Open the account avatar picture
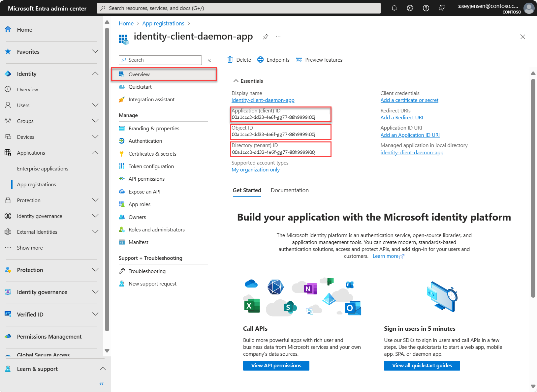Image resolution: width=537 pixels, height=392 pixels. click(x=529, y=8)
